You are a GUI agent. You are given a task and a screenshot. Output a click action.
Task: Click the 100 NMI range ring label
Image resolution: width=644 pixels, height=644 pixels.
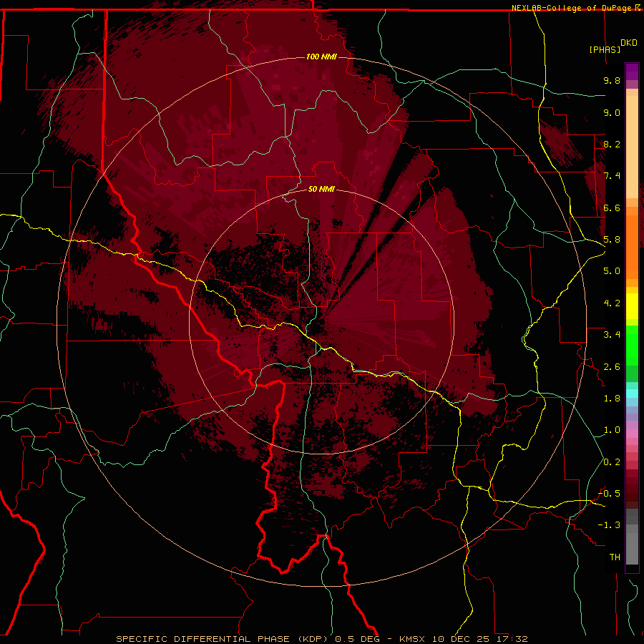[321, 57]
